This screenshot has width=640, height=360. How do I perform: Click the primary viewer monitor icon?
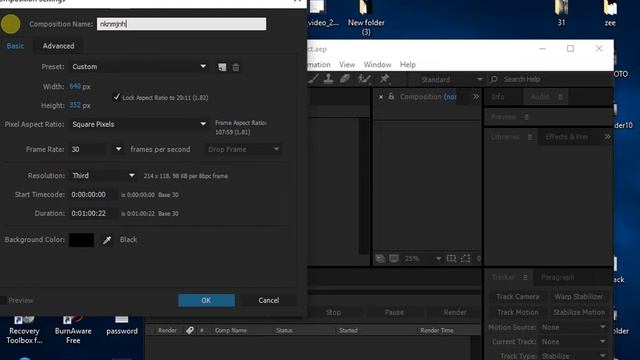coord(394,259)
